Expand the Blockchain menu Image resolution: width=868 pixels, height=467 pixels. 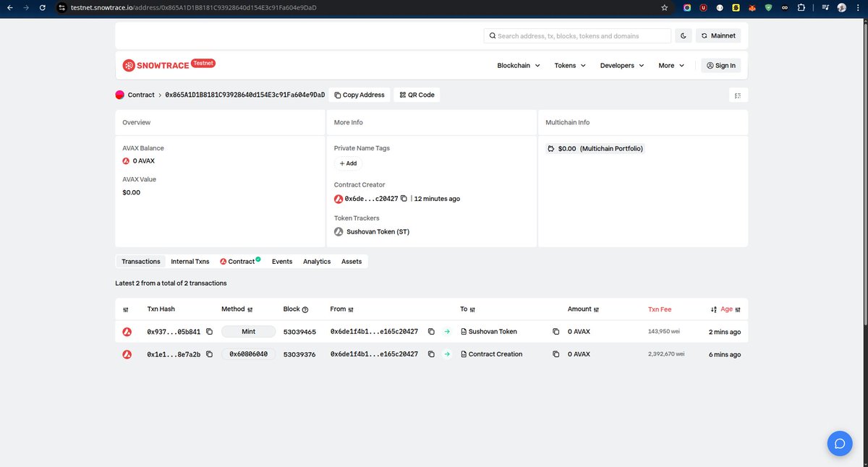519,65
